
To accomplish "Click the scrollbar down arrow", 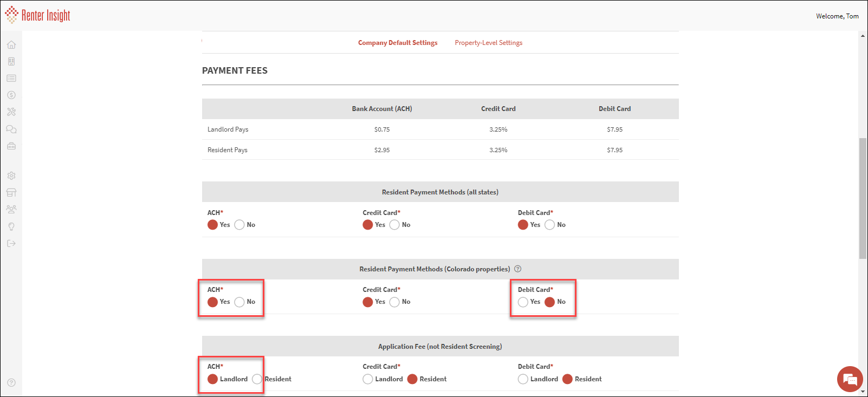I will pyautogui.click(x=863, y=392).
